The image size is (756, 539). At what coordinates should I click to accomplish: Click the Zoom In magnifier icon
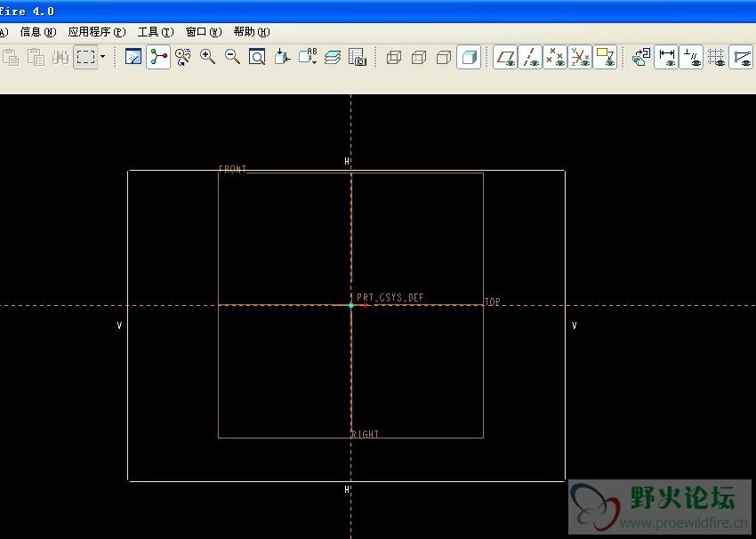[207, 57]
